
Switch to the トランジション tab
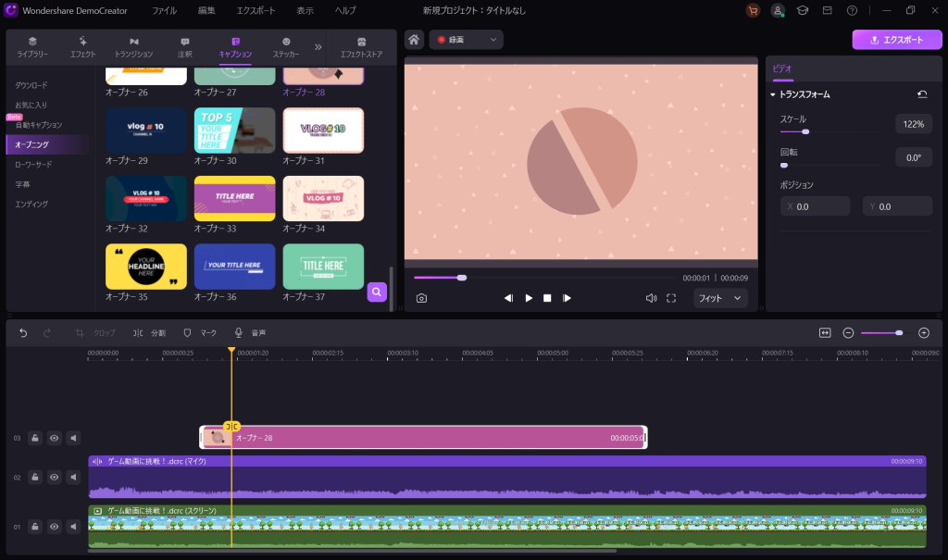(x=133, y=47)
